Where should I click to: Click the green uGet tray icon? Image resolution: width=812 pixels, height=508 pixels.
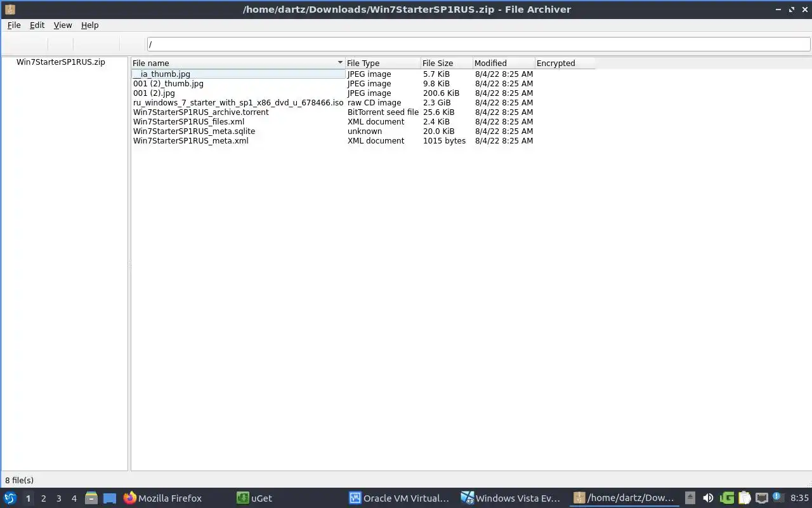tap(727, 498)
